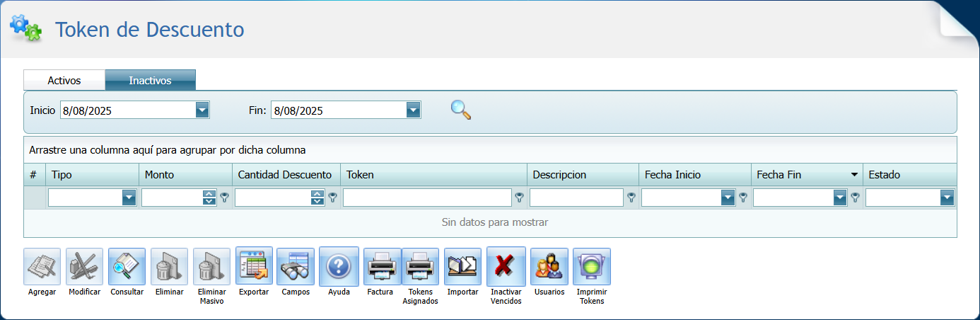Click the search magnifier next to Fin date

(x=461, y=110)
